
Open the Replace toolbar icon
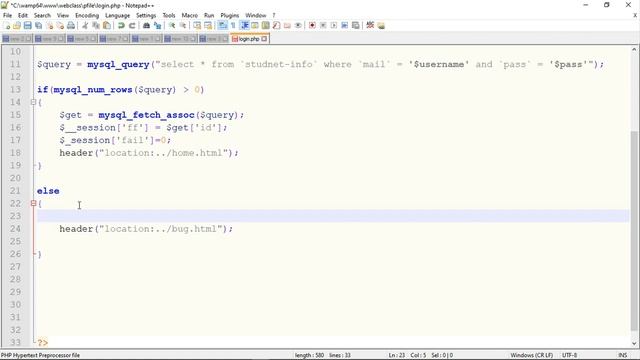tap(157, 25)
